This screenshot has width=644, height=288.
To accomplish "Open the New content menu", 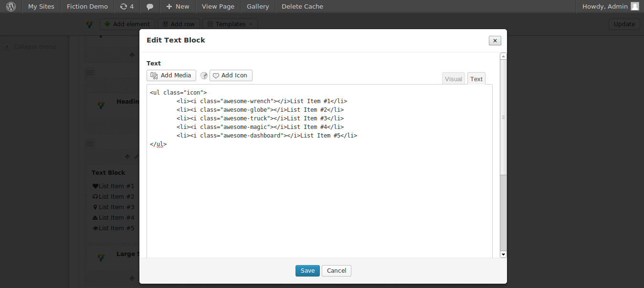I will click(178, 7).
